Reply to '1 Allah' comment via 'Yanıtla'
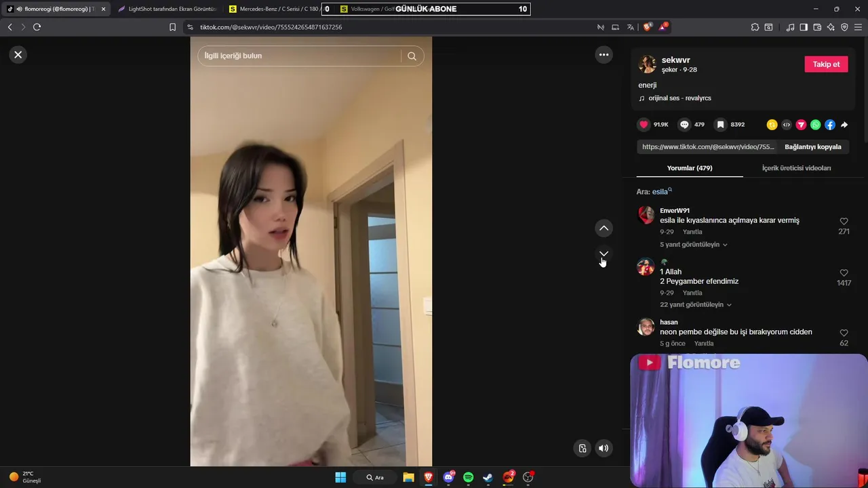Screen dimensions: 868x488 [x=692, y=293]
